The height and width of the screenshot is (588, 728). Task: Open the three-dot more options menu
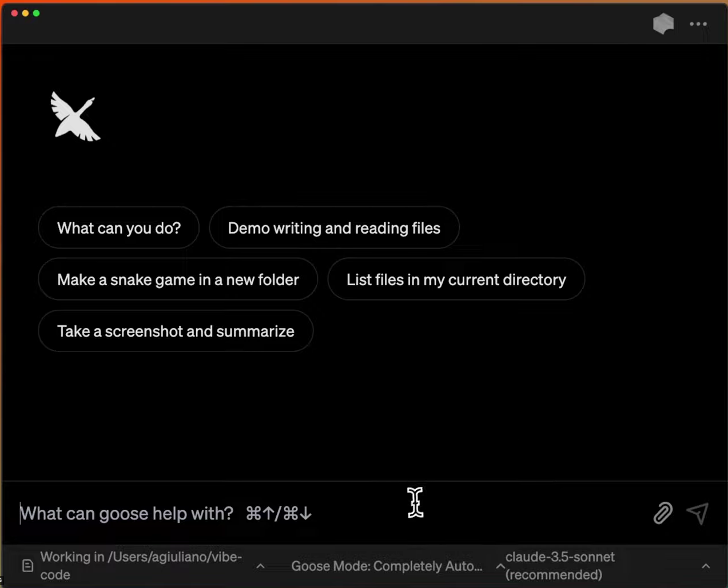click(x=698, y=24)
